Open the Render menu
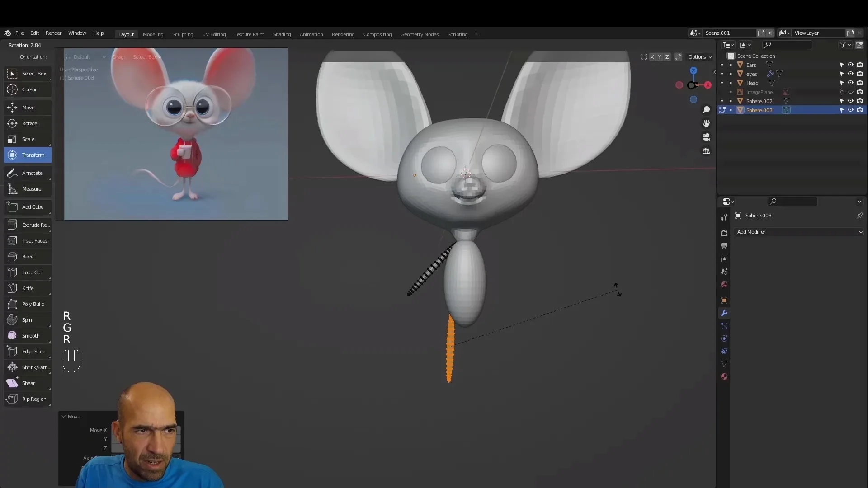The height and width of the screenshot is (488, 868). (x=53, y=33)
